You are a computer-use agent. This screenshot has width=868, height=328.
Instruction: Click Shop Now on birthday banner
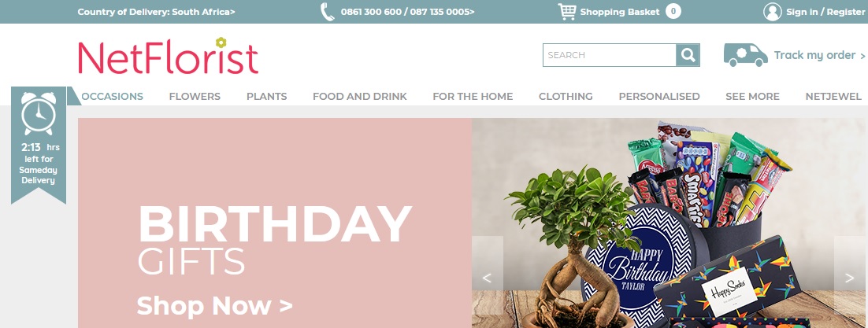215,305
